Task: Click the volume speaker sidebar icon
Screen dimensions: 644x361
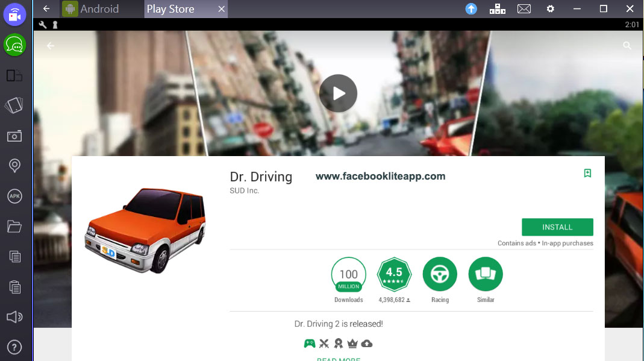Action: [14, 316]
